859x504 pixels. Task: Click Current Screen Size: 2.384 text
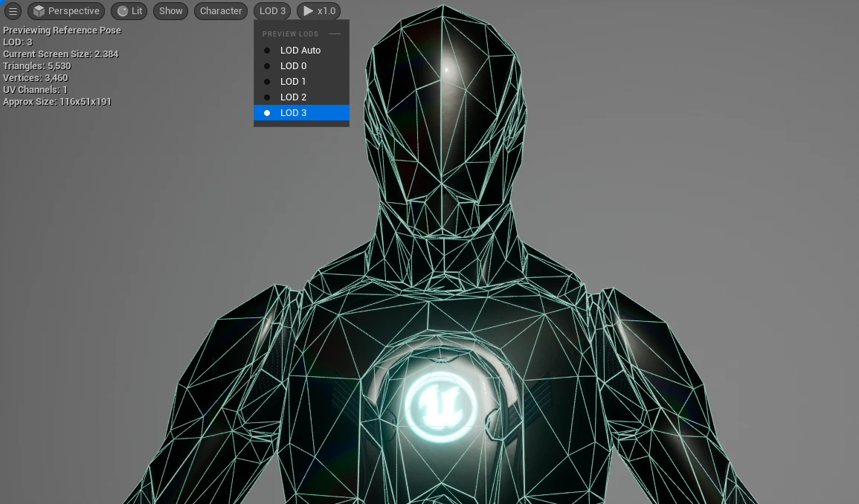click(x=61, y=54)
